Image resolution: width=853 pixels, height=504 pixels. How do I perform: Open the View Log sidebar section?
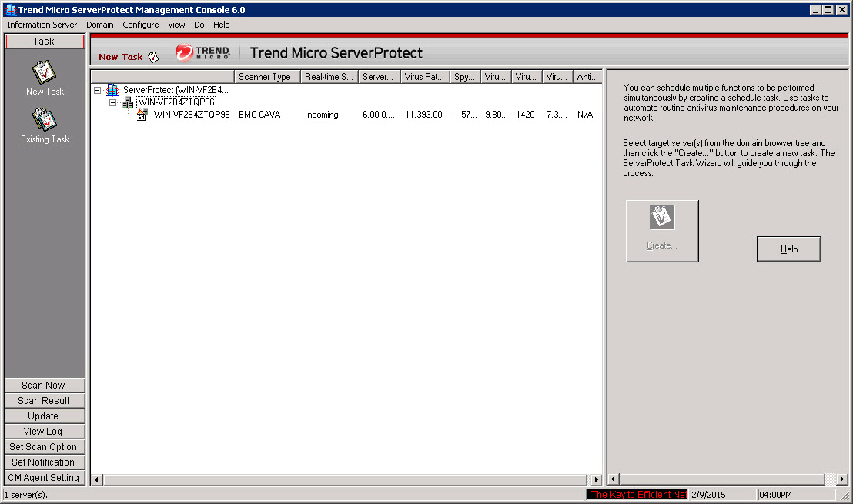pos(44,432)
